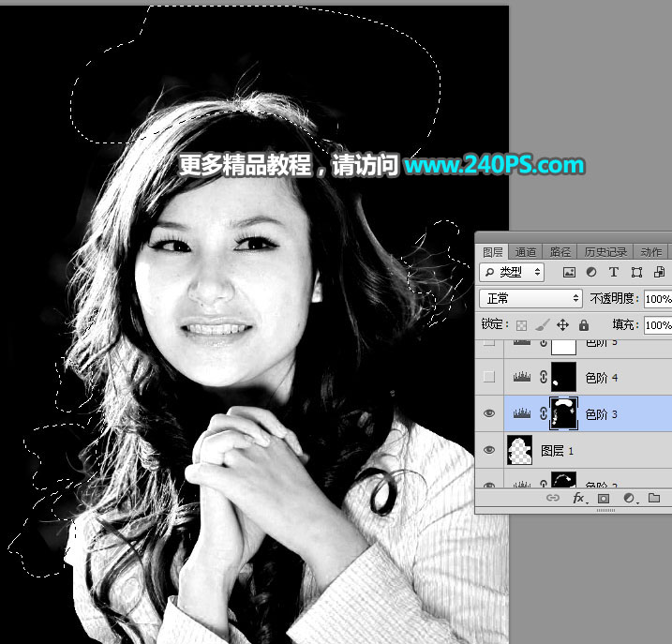This screenshot has width=672, height=644.
Task: Select the 色阶 3 layer name
Action: (602, 414)
